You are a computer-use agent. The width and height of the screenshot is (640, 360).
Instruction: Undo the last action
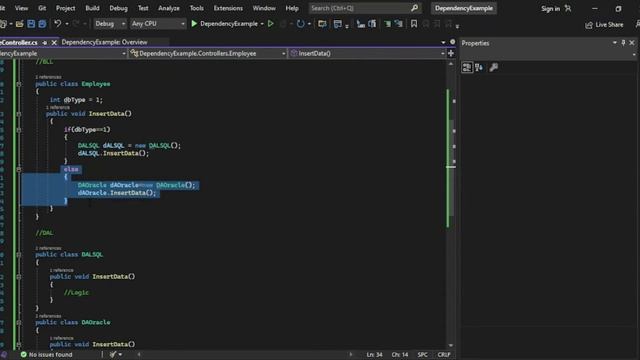58,24
